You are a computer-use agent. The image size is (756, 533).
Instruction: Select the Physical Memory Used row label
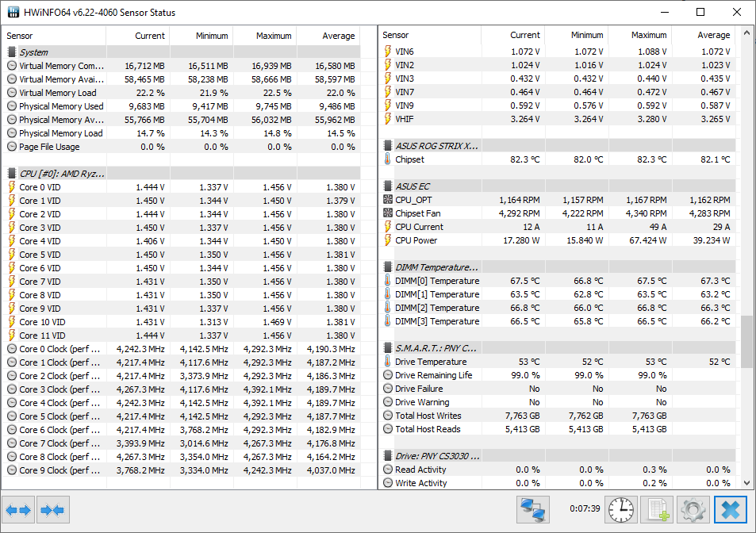pyautogui.click(x=61, y=106)
